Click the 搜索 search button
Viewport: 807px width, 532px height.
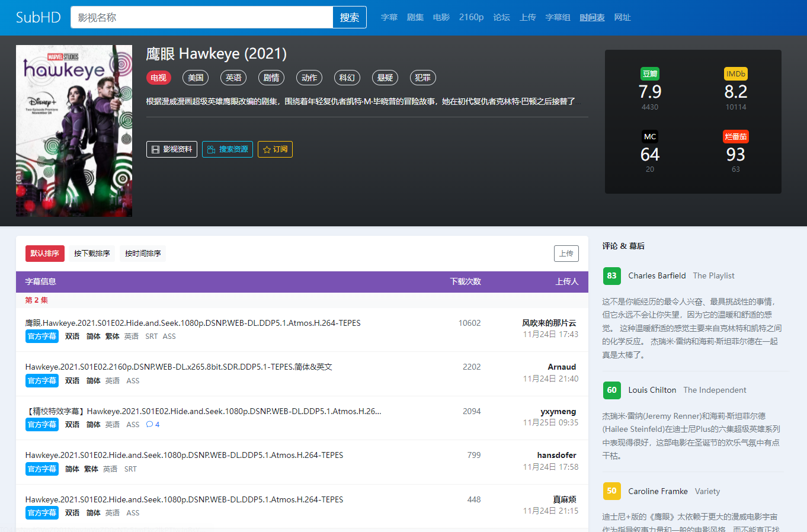(x=350, y=17)
